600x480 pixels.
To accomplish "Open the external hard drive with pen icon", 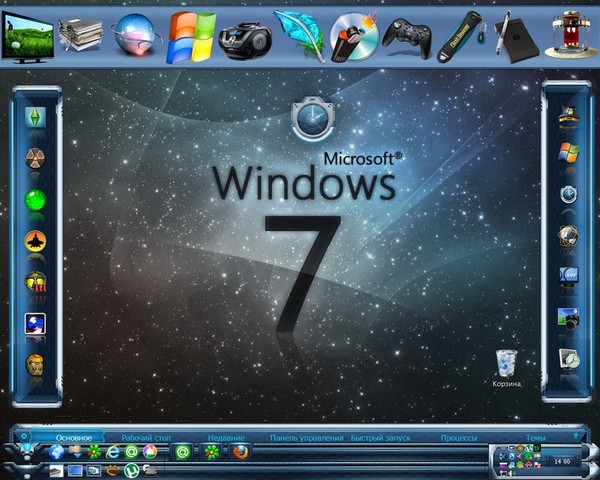I will coord(516,37).
